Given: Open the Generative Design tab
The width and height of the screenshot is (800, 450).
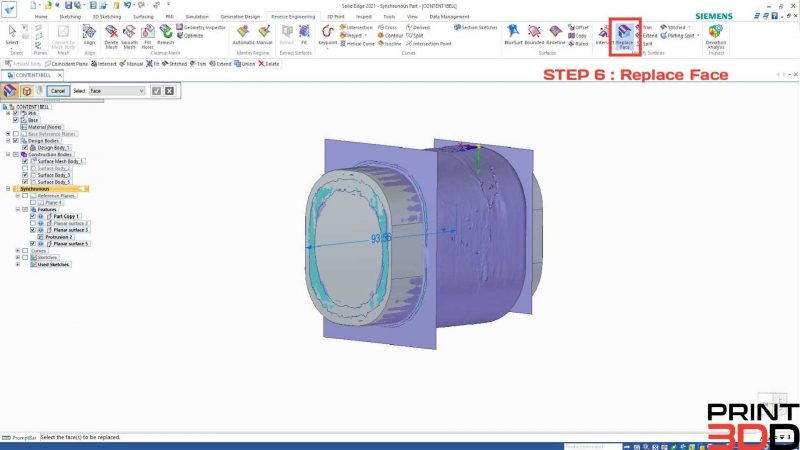Looking at the screenshot, I should pos(240,17).
